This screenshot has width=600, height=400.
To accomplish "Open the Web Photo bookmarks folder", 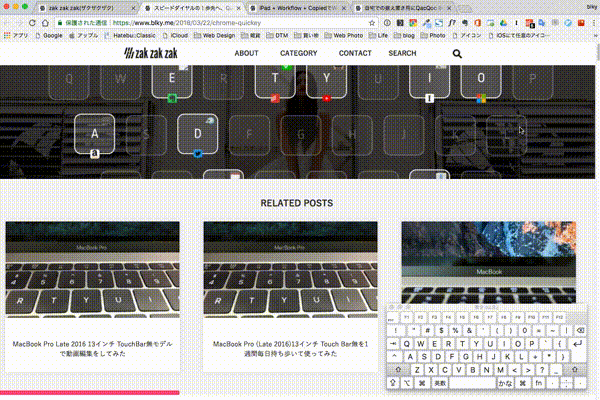I will [x=344, y=35].
